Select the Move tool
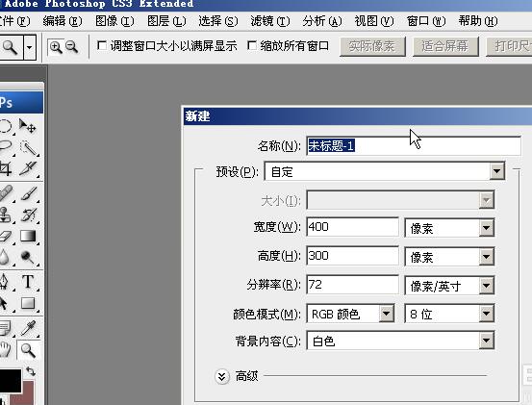The height and width of the screenshot is (405, 532). (28, 126)
